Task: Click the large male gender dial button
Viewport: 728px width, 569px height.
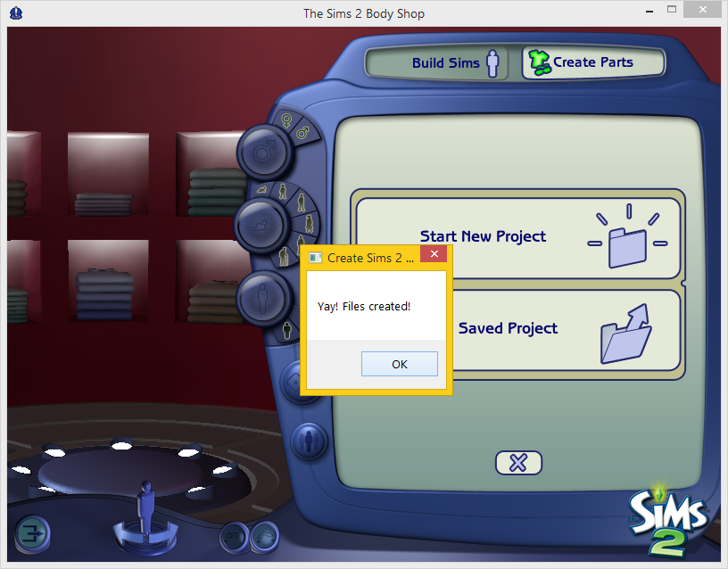Action: coord(264,153)
